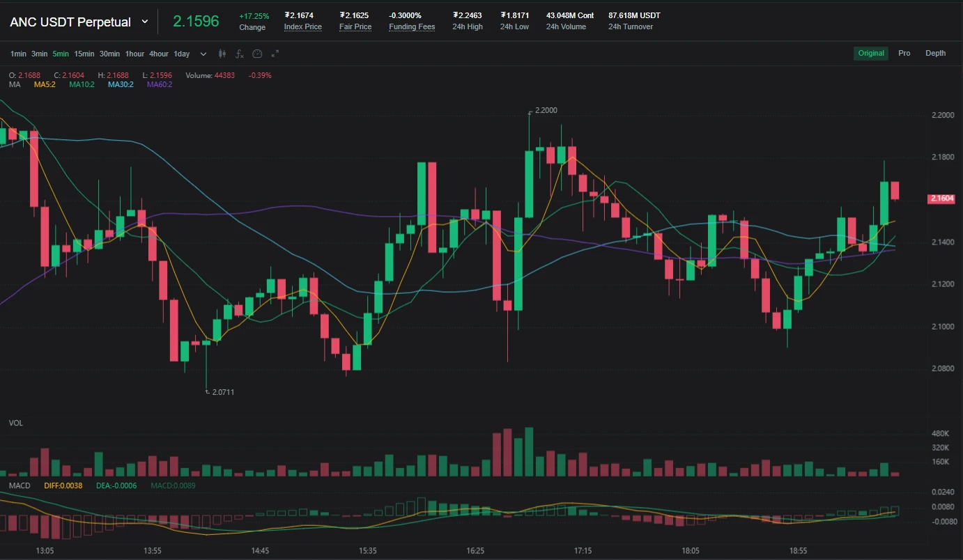Select the 4hour timeframe
This screenshot has height=560, width=963.
(x=159, y=54)
